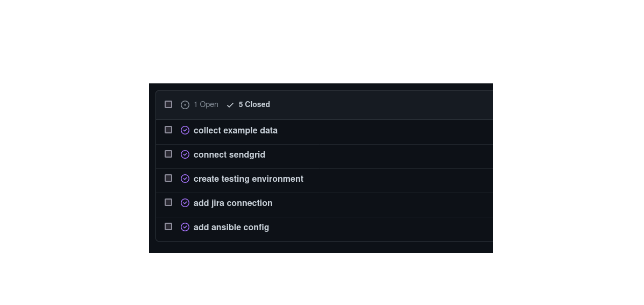The height and width of the screenshot is (305, 644).
Task: Click closed-status icon next to 'connect sendgrid'
Action: point(185,154)
